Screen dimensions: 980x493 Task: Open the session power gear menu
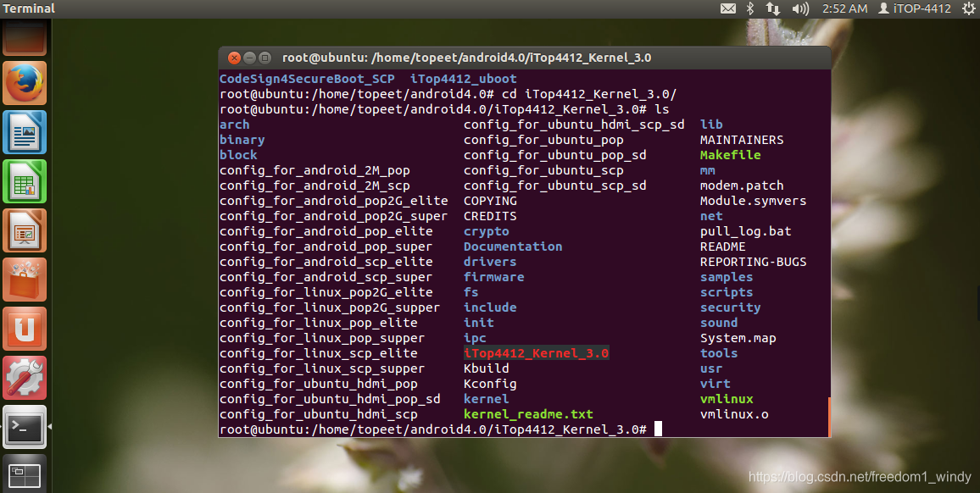click(x=968, y=8)
